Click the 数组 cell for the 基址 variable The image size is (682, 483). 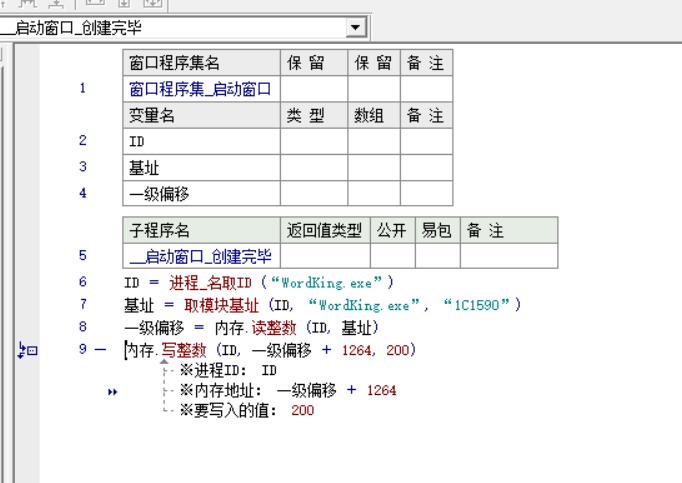point(373,167)
